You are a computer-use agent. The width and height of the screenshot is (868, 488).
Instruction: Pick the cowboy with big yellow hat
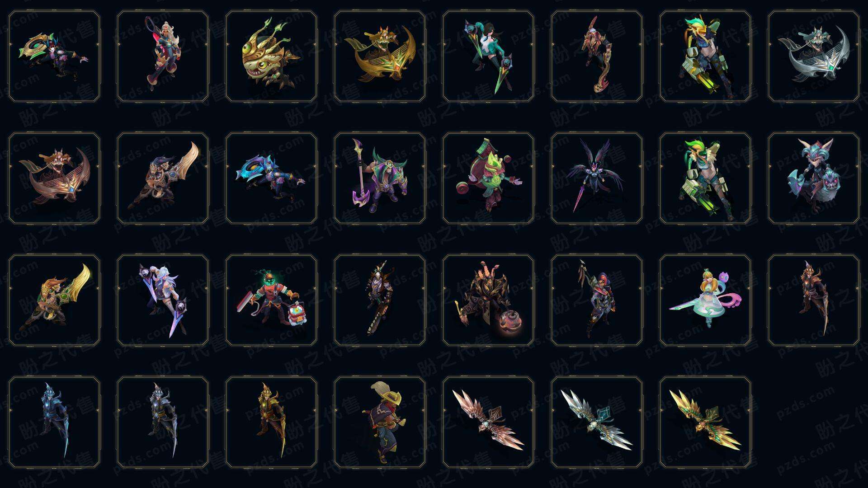click(380, 422)
